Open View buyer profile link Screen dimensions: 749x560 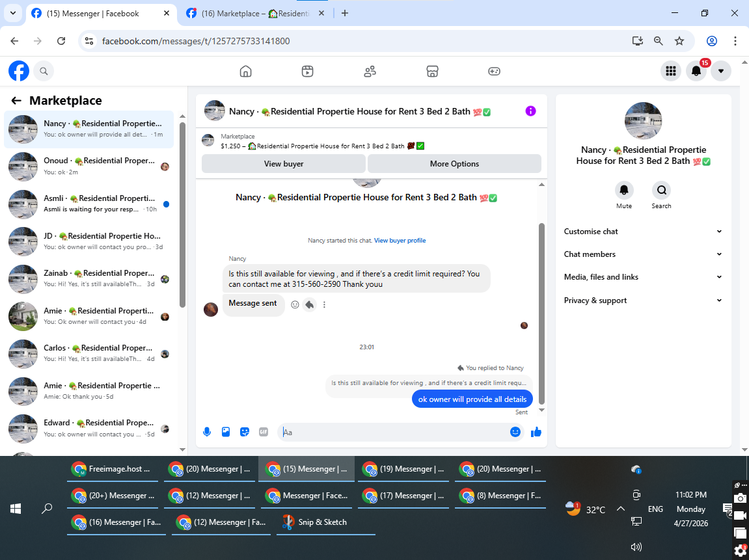pos(400,241)
